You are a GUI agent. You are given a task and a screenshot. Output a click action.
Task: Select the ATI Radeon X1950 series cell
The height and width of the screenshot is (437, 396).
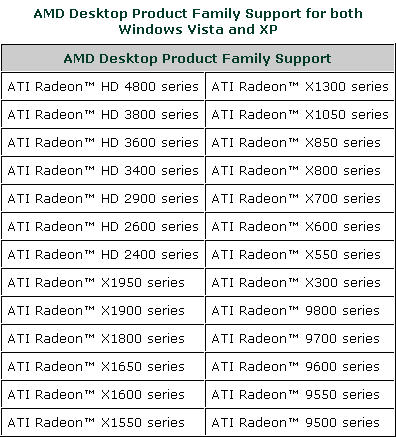point(103,282)
